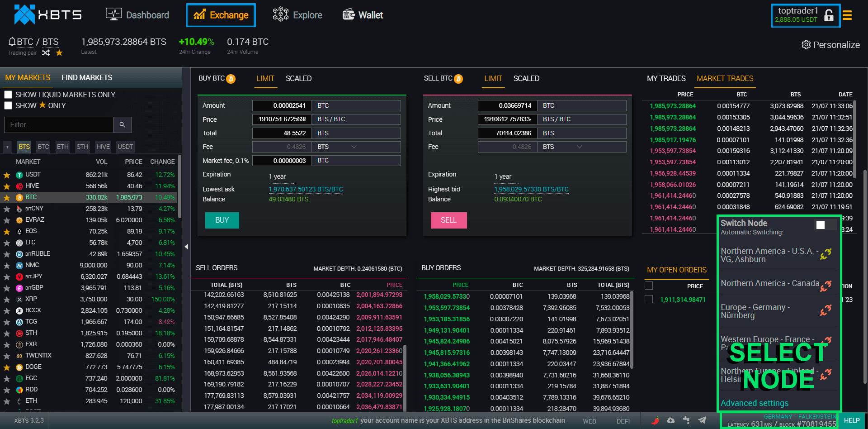Click the highest bid price link

pos(531,190)
